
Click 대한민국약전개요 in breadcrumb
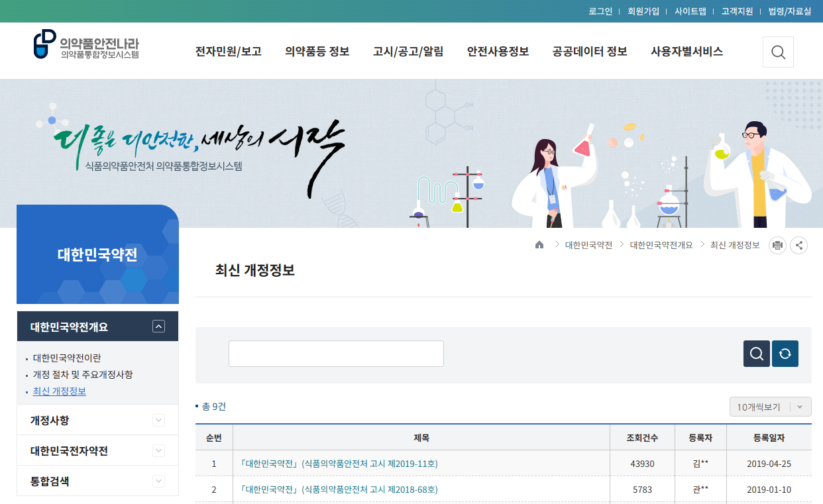[661, 245]
